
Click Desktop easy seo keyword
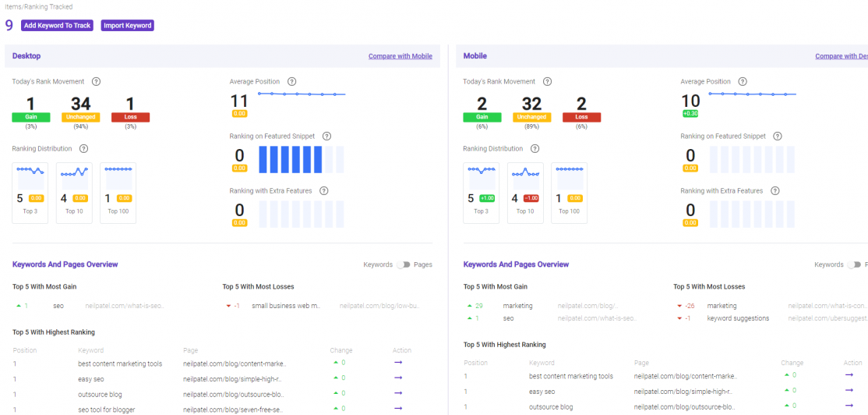[x=91, y=380]
